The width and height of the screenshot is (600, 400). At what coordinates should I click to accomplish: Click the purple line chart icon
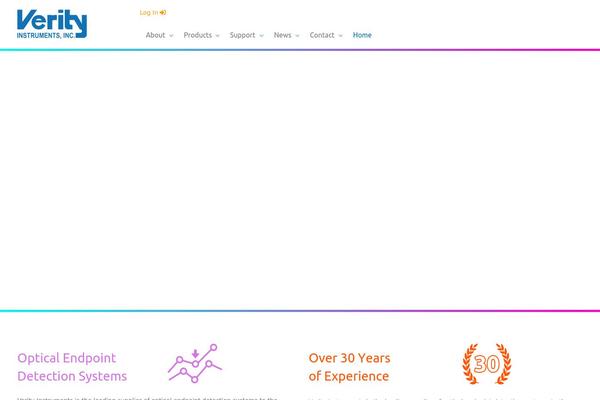tap(194, 362)
